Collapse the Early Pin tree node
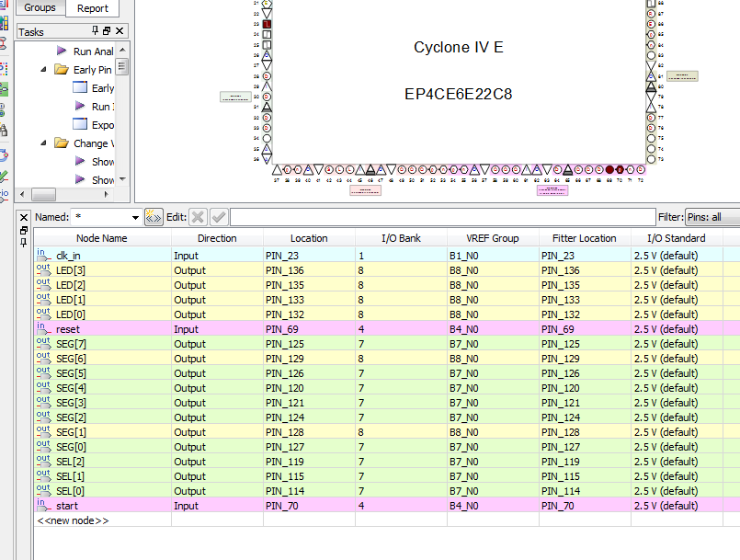 point(43,69)
